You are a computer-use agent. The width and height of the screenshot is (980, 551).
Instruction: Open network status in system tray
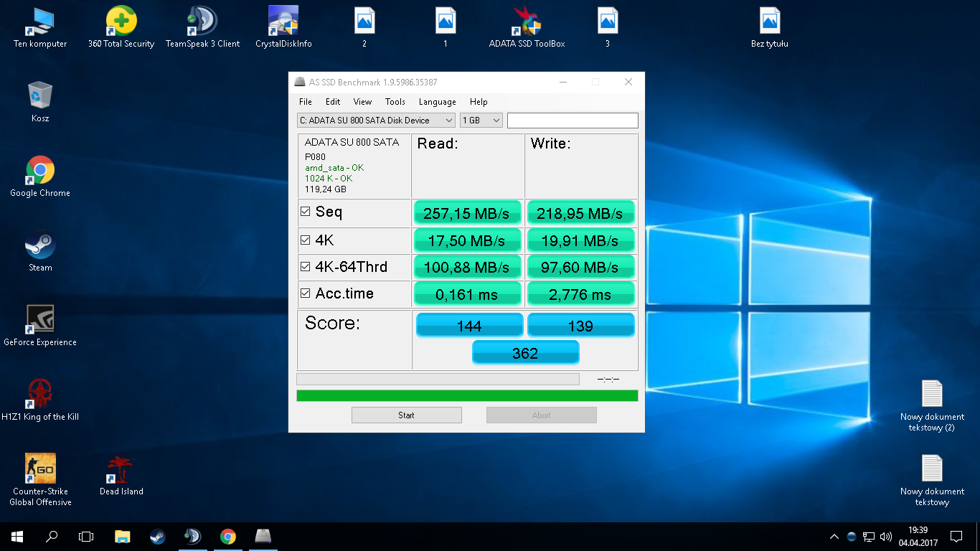869,536
